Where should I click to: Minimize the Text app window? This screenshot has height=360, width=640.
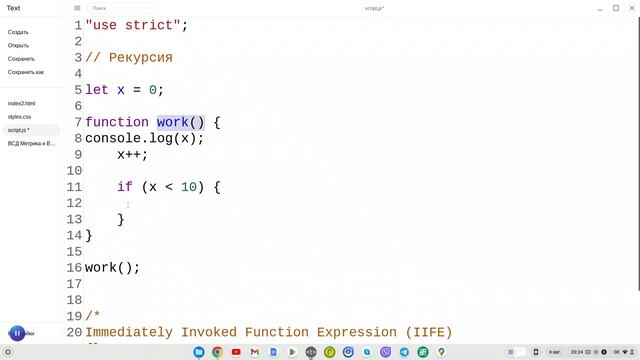coord(600,8)
